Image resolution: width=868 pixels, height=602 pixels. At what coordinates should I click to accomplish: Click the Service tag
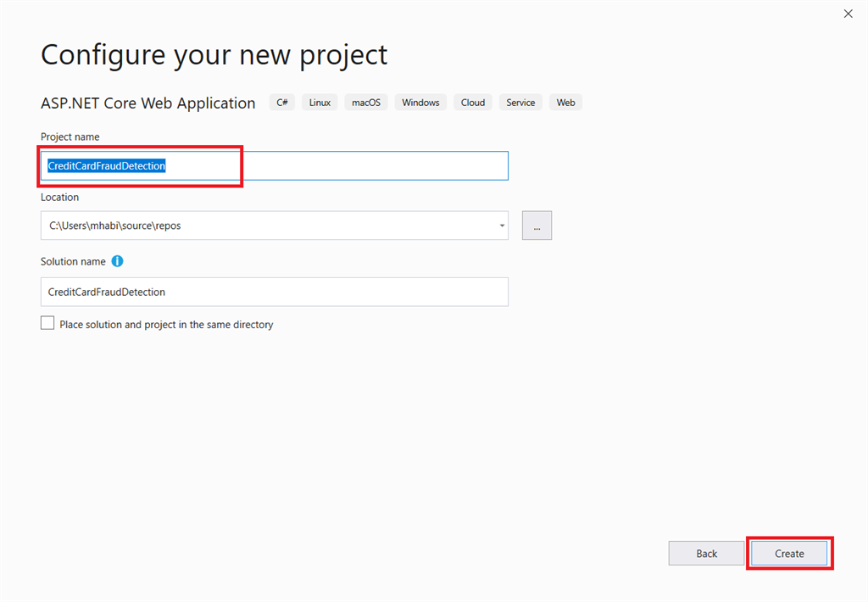click(x=520, y=103)
